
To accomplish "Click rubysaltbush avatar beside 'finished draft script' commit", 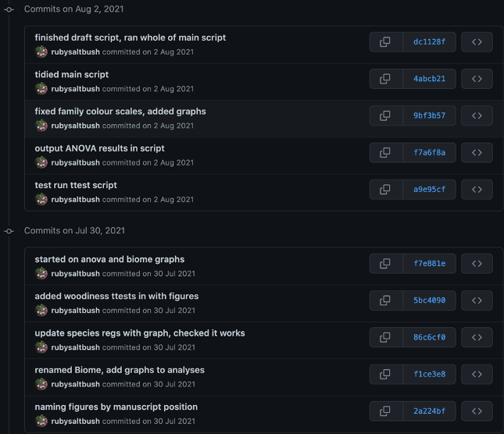I will click(x=41, y=52).
